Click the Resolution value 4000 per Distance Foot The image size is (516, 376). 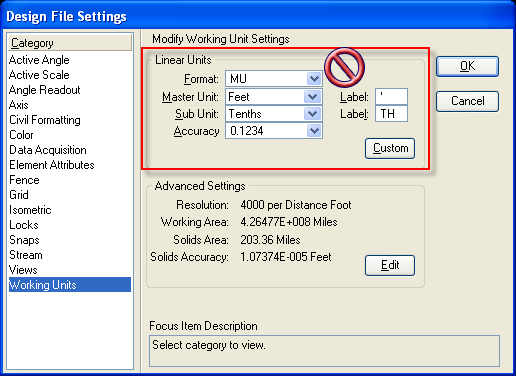point(296,205)
